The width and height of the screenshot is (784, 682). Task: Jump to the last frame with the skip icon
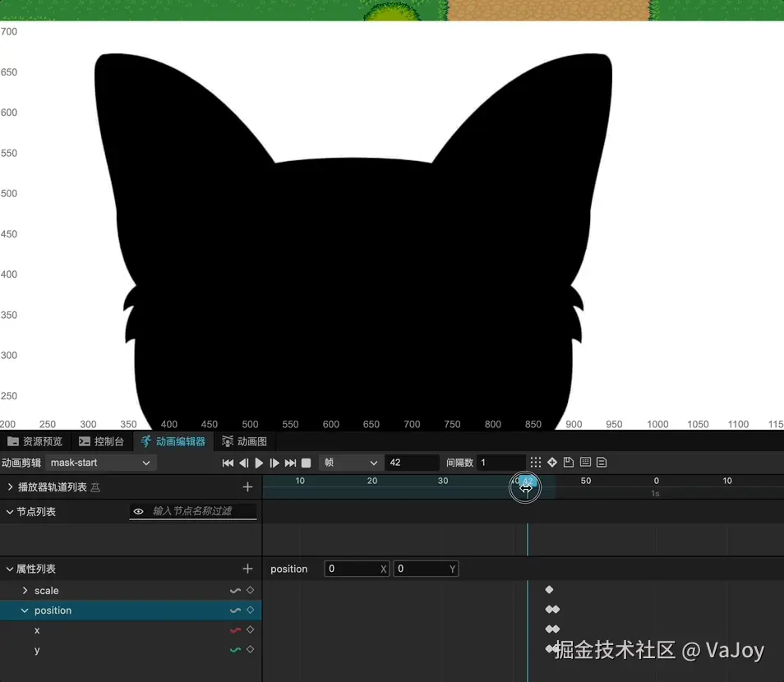point(289,462)
